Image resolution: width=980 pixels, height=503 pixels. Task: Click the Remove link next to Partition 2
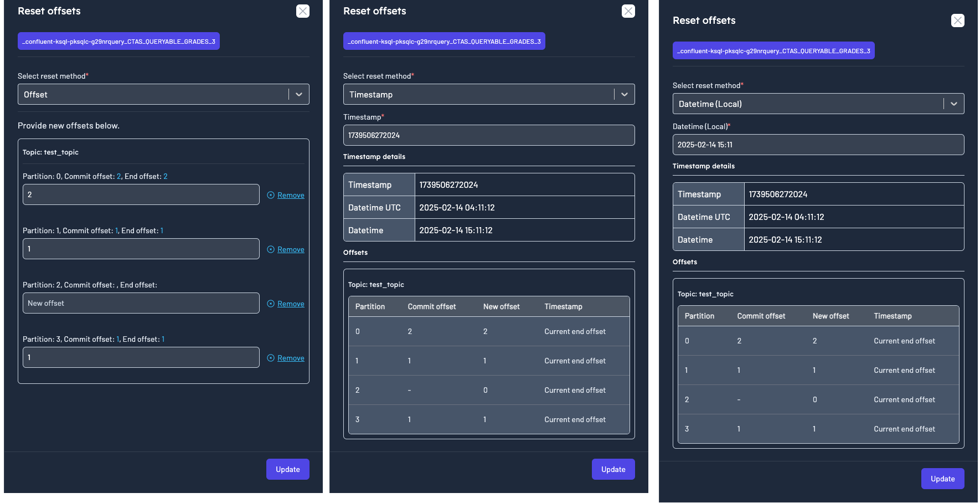[291, 303]
